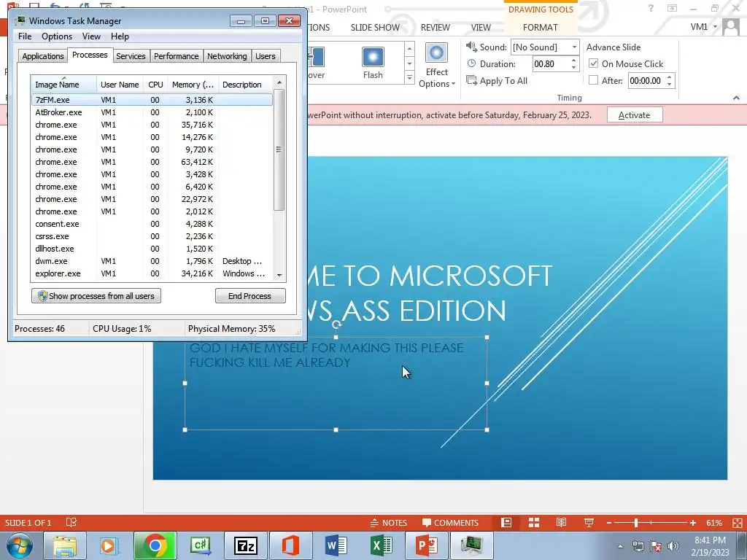Open the Sound dropdown list

[574, 47]
